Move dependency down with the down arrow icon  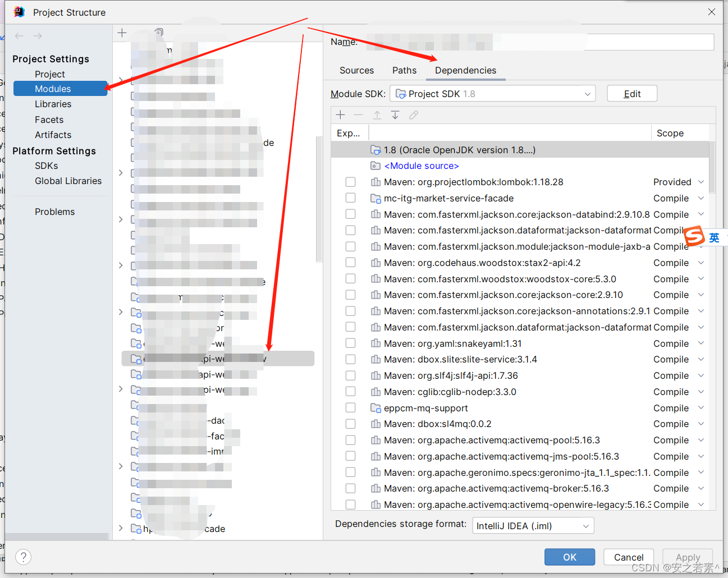click(x=395, y=115)
